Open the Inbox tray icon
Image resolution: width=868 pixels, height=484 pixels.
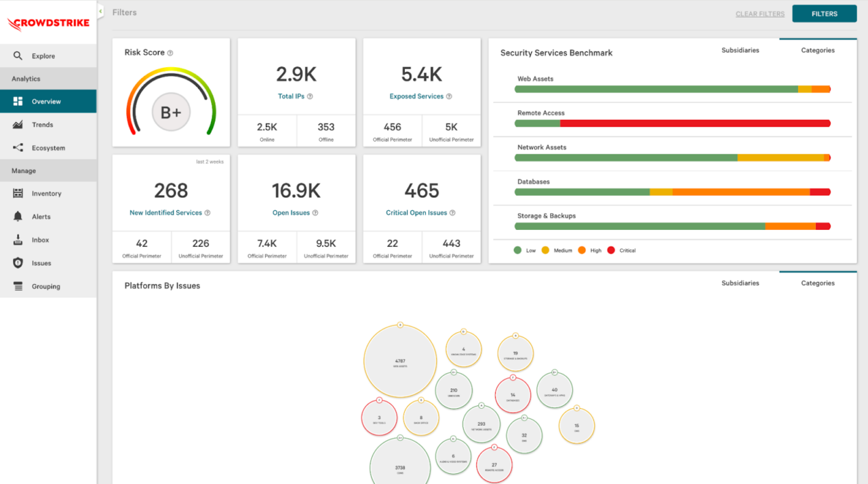[x=18, y=240]
